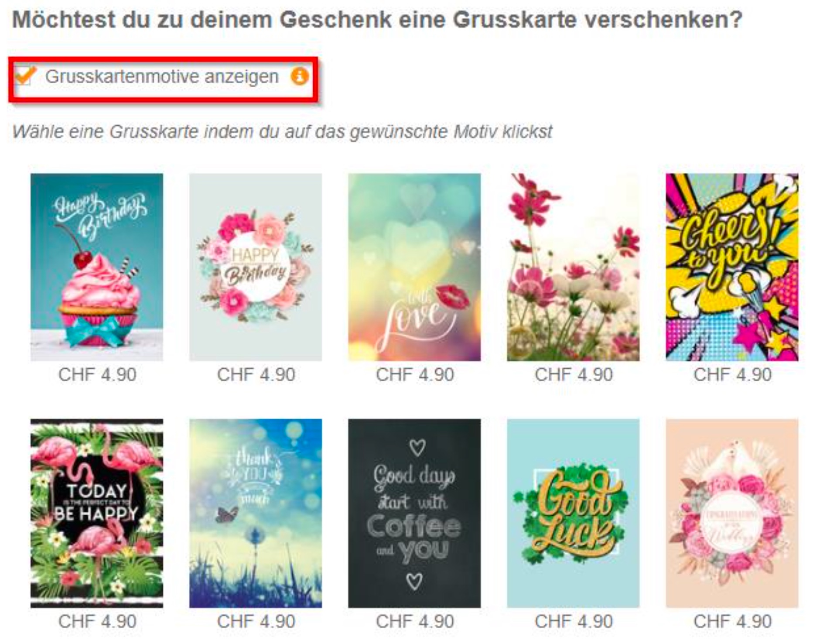The height and width of the screenshot is (644, 813).
Task: Click the Grusskartenmotive anzeigen label text
Action: pyautogui.click(x=162, y=77)
